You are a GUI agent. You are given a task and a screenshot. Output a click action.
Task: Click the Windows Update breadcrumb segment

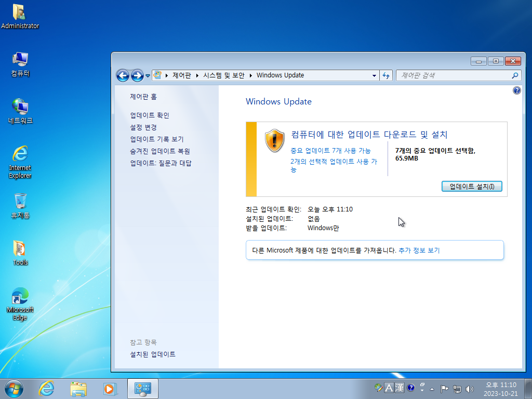(x=280, y=75)
